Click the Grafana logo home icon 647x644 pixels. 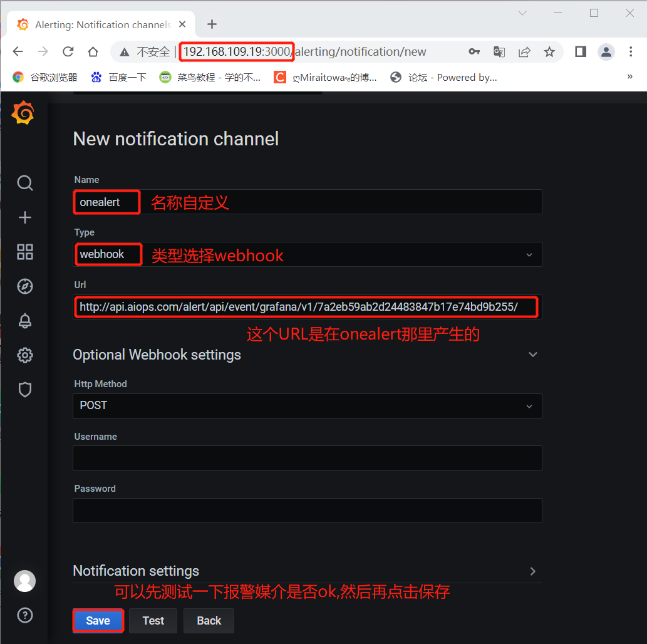(23, 112)
